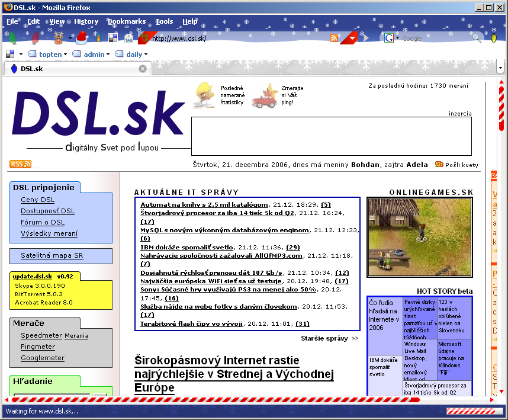The height and width of the screenshot is (420, 508).
Task: Click the big DSL.sk logo
Action: [98, 113]
